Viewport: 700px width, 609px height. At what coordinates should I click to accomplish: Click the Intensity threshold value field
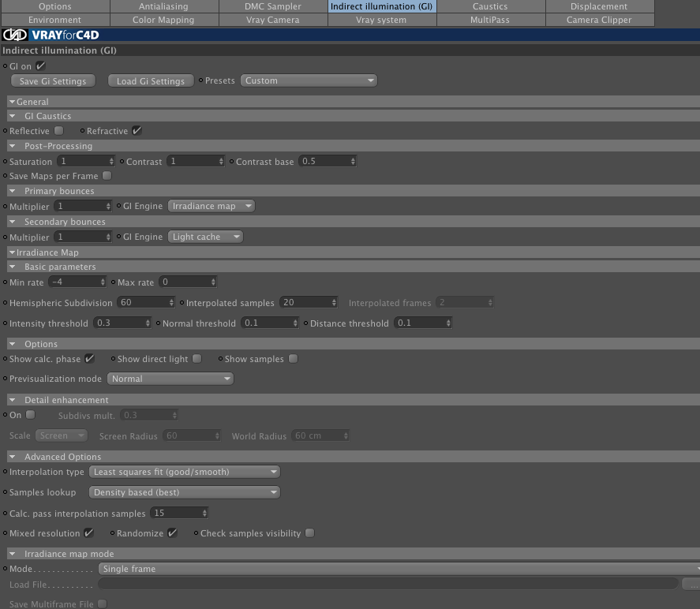pos(122,323)
